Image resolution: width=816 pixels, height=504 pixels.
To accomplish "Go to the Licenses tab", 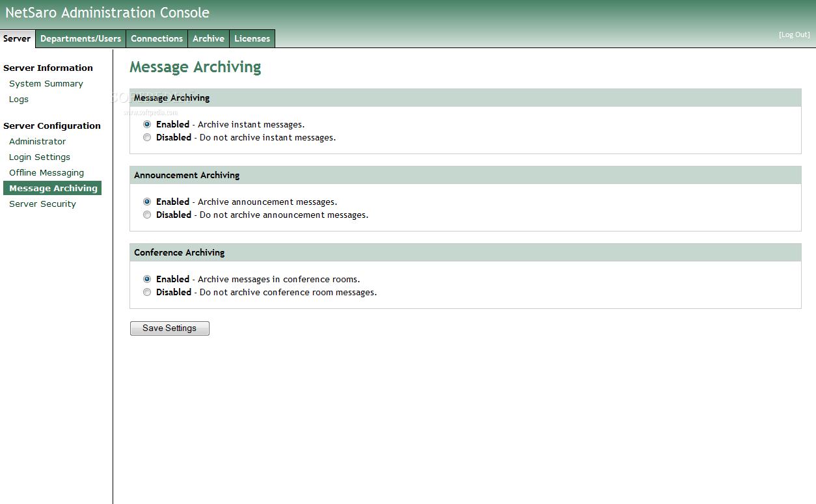I will pos(252,38).
